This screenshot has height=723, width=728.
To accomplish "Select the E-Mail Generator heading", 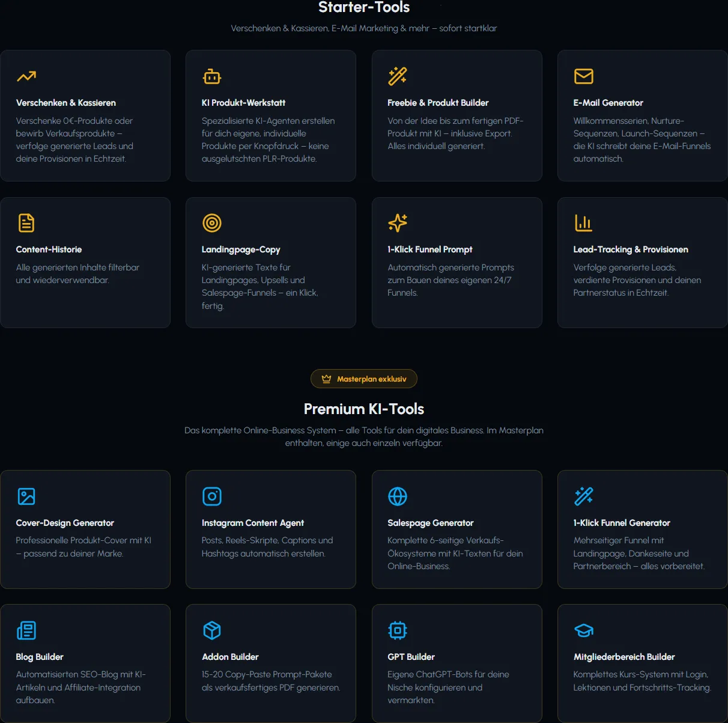I will click(608, 103).
